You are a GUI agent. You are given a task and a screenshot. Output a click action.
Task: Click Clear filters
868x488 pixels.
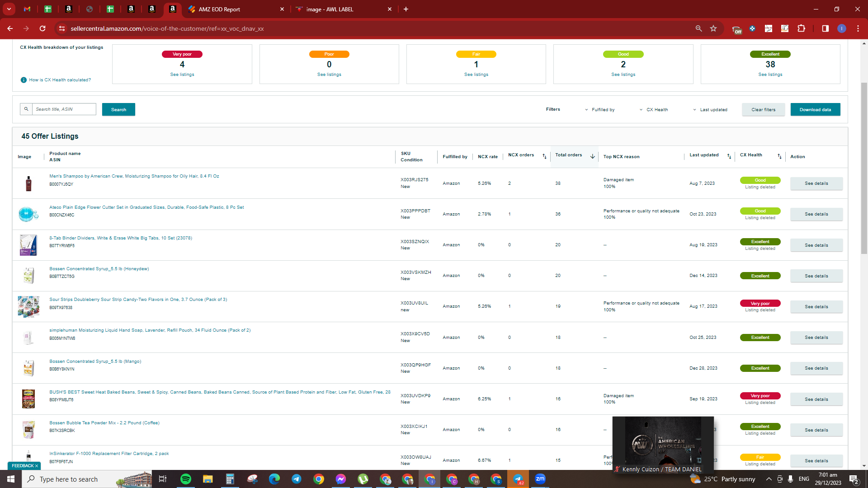tap(763, 109)
